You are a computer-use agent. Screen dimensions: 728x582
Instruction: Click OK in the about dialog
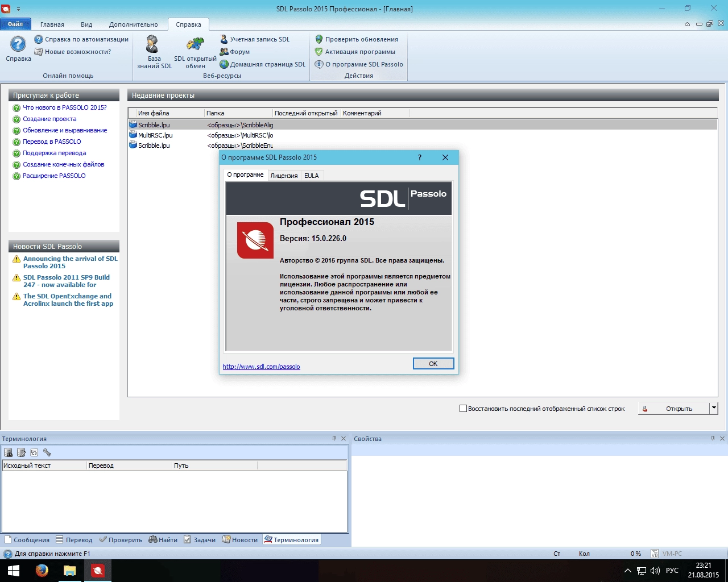433,364
